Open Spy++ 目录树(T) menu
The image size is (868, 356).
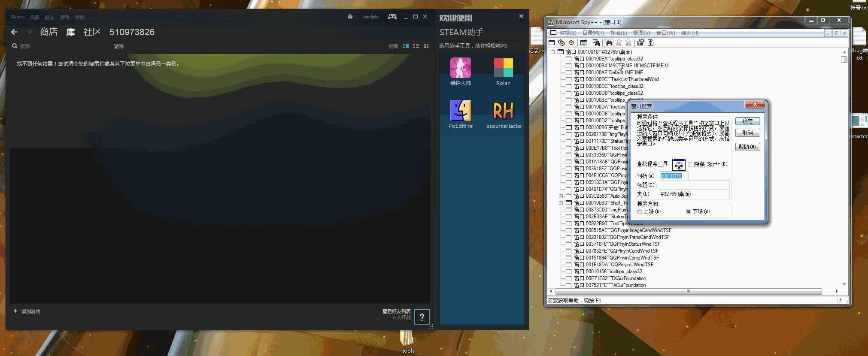[x=593, y=33]
